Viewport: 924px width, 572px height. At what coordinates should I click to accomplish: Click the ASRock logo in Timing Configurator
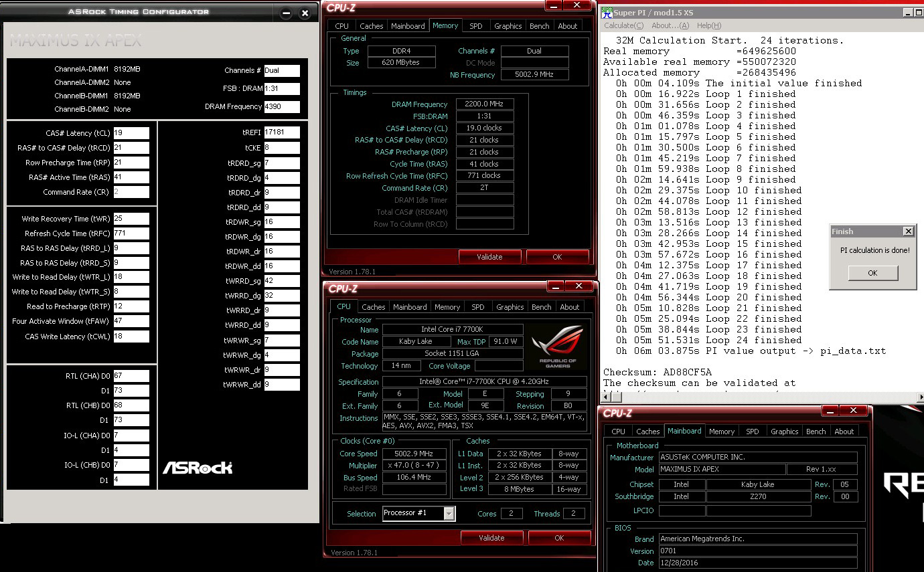point(198,468)
